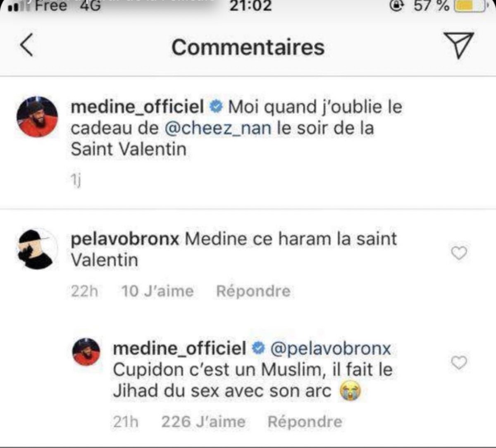This screenshot has height=448, width=496.
Task: View the 226 J'aime likes list
Action: coord(203,422)
